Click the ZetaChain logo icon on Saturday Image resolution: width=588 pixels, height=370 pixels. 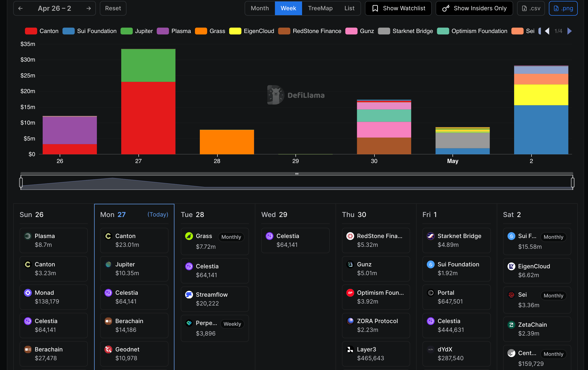[511, 325]
